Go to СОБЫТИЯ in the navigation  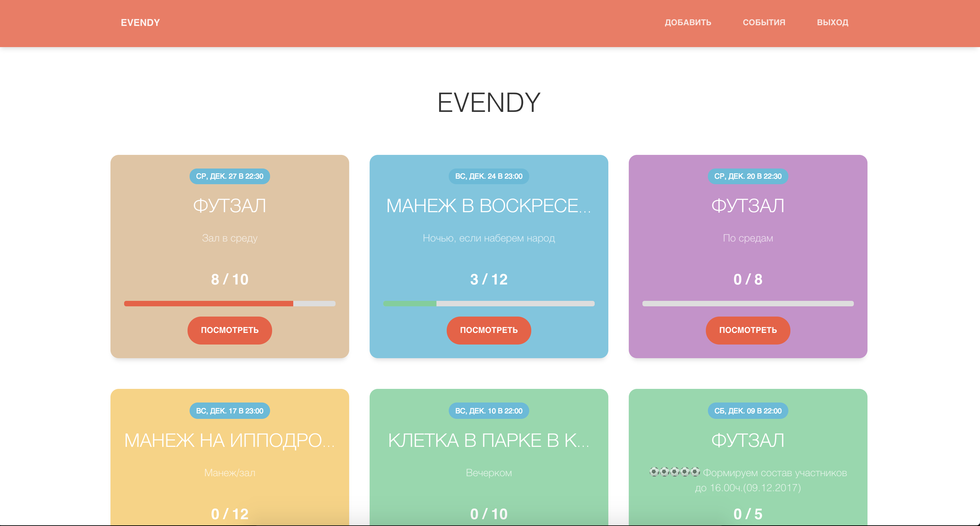tap(764, 23)
